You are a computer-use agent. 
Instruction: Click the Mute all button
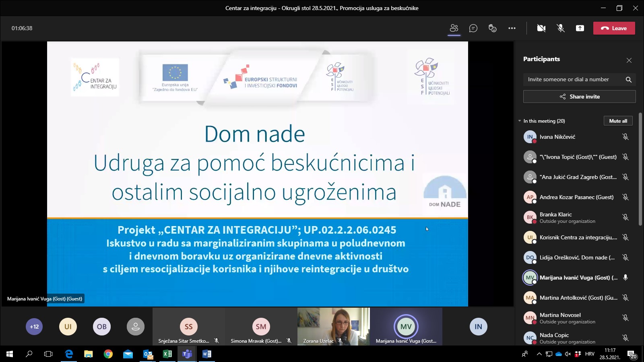click(x=618, y=121)
